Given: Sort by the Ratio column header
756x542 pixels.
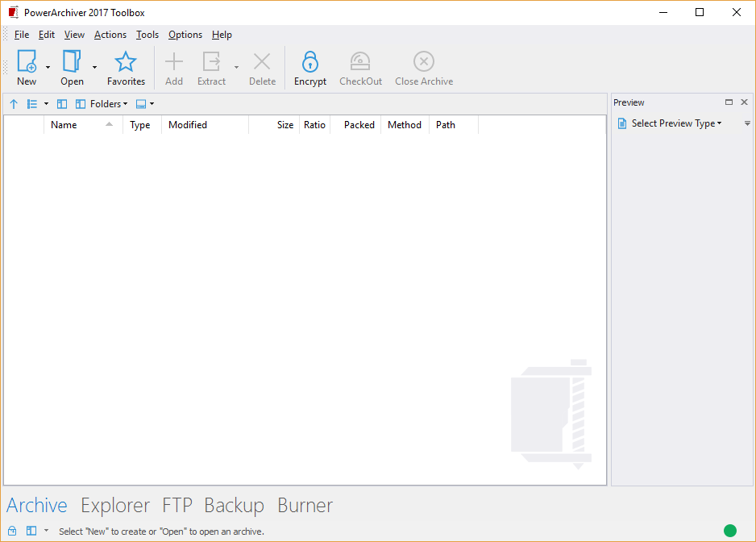Looking at the screenshot, I should (x=315, y=124).
